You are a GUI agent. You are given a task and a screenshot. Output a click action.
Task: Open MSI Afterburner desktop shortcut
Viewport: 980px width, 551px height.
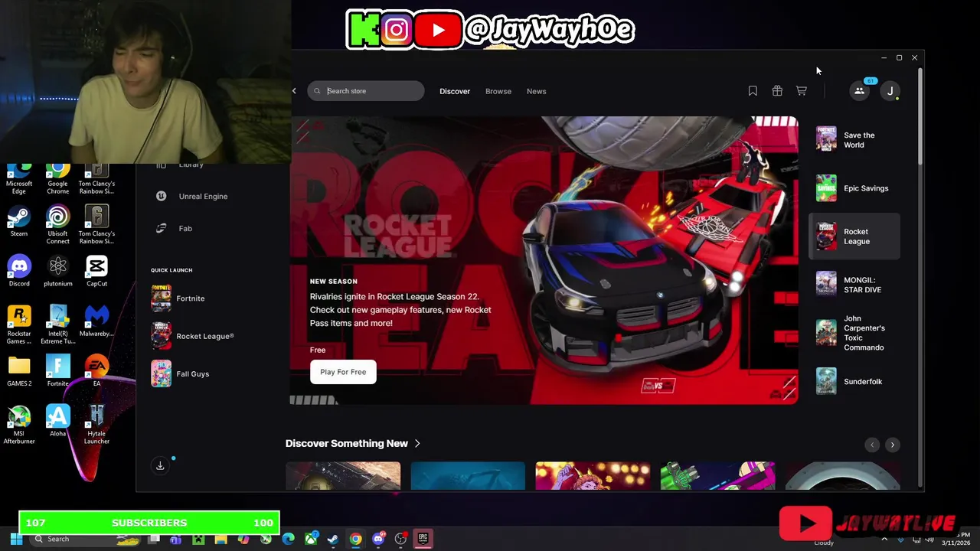tap(19, 425)
